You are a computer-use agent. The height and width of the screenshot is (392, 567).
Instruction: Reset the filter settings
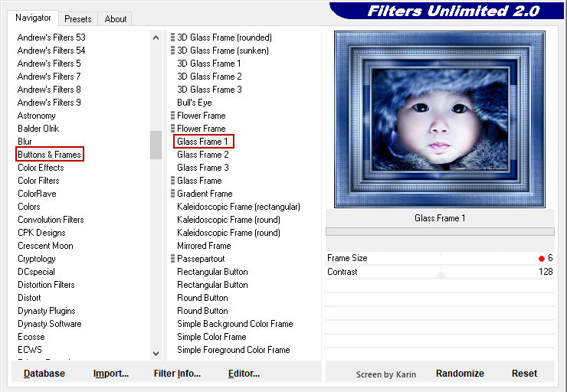[524, 374]
